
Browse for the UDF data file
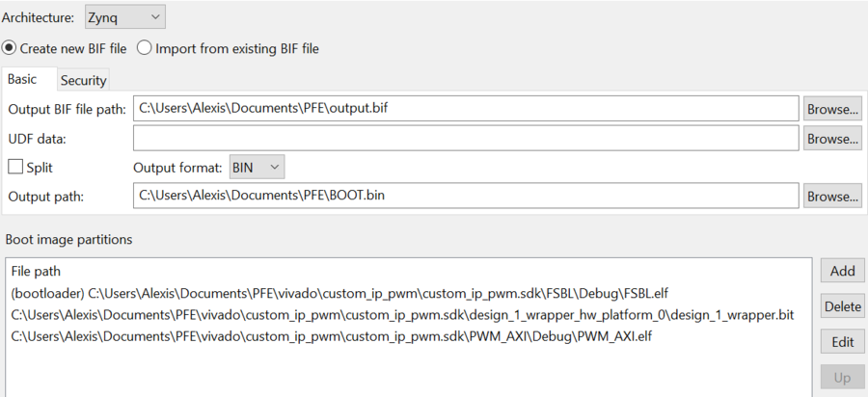pyautogui.click(x=832, y=139)
